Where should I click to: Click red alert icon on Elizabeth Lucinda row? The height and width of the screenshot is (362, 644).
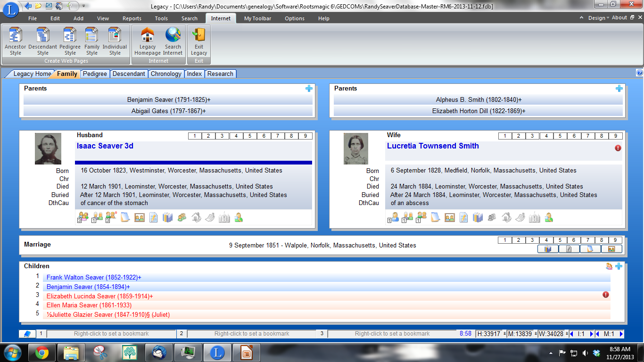[x=606, y=295]
